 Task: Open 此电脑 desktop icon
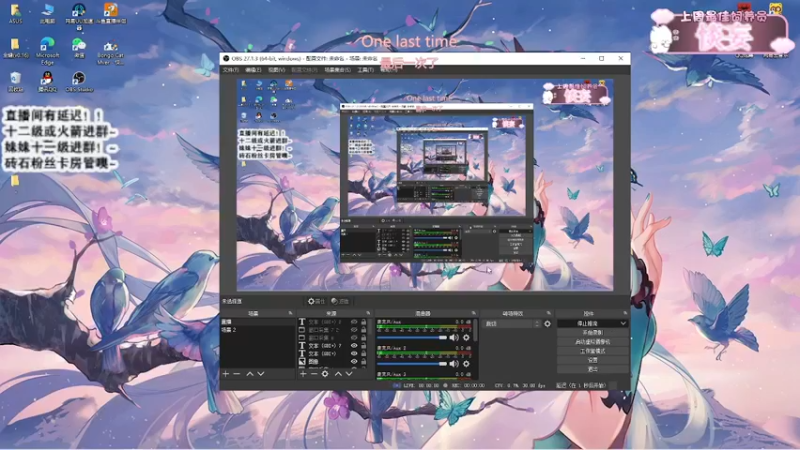(x=47, y=14)
